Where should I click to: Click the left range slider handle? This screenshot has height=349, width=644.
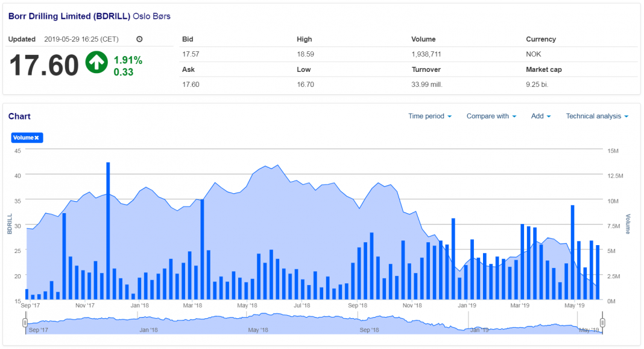[x=25, y=322]
